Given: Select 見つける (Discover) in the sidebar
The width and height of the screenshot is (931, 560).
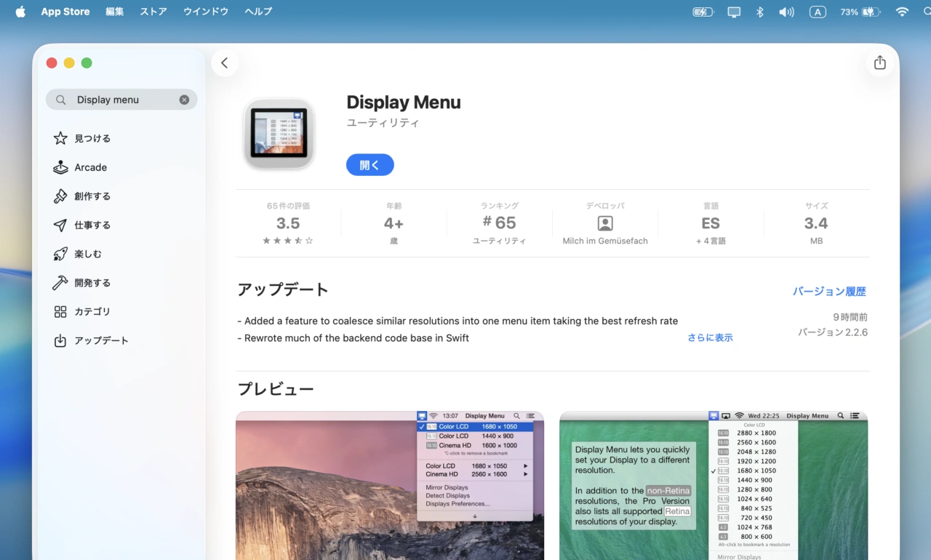Looking at the screenshot, I should pyautogui.click(x=89, y=138).
